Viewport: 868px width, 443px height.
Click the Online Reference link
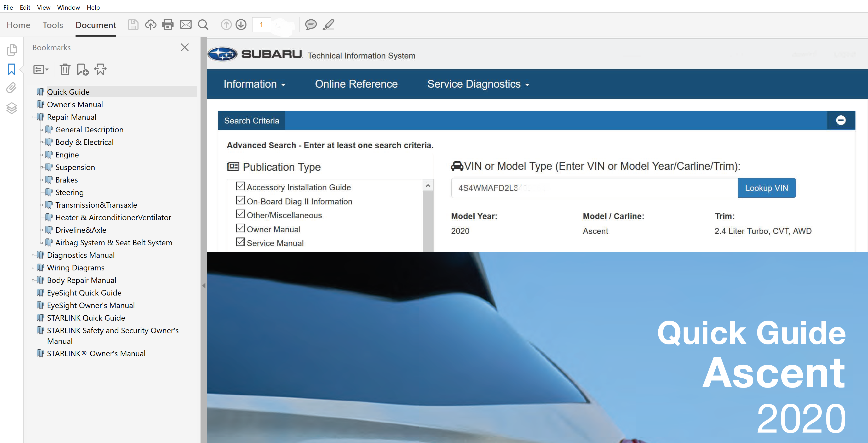[x=356, y=84]
